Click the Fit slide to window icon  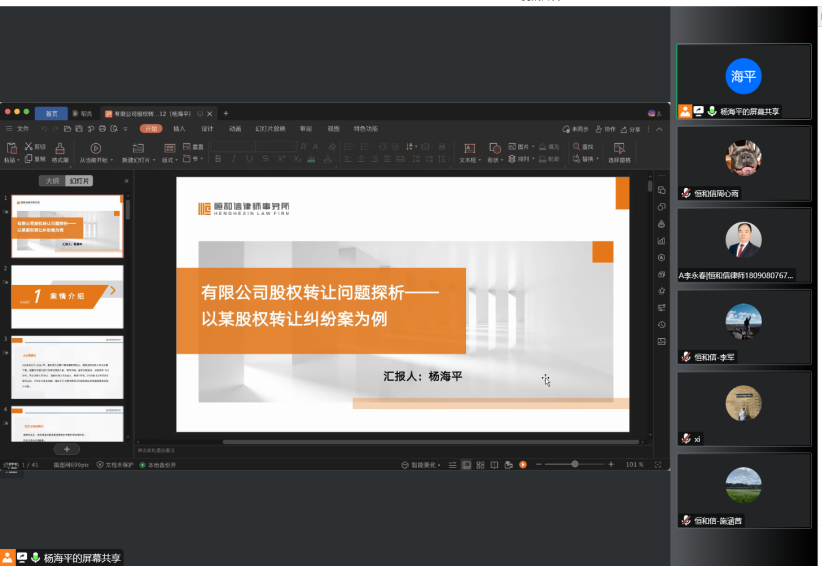[658, 465]
